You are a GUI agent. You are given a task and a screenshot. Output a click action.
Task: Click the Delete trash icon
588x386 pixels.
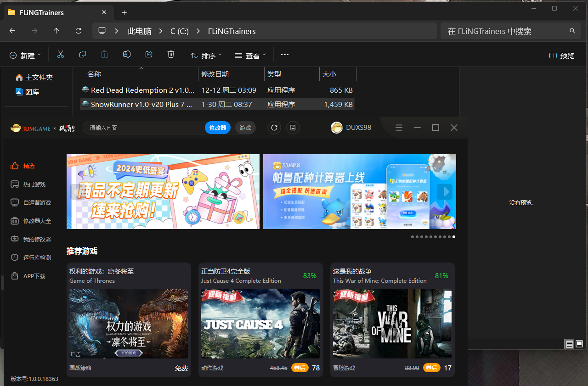171,55
